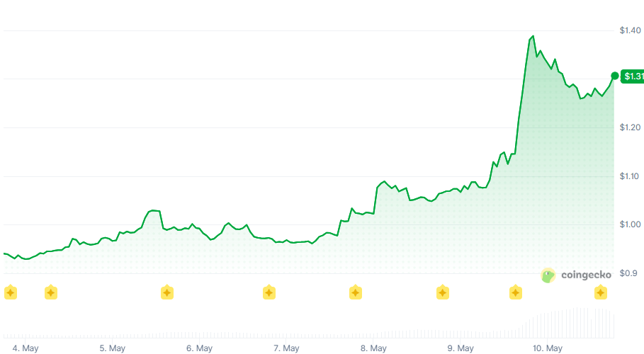Click the 8. May date label

(x=373, y=348)
